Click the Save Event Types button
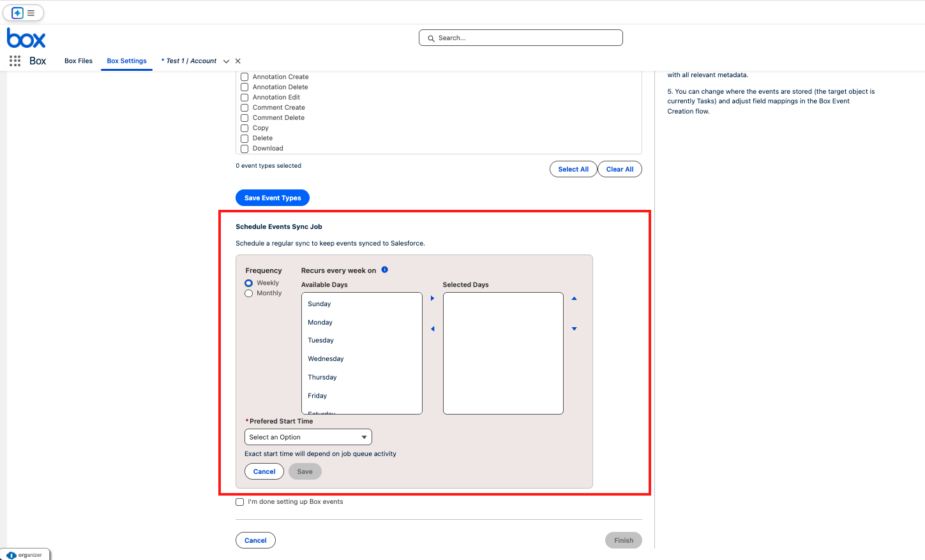925x560 pixels. click(273, 198)
